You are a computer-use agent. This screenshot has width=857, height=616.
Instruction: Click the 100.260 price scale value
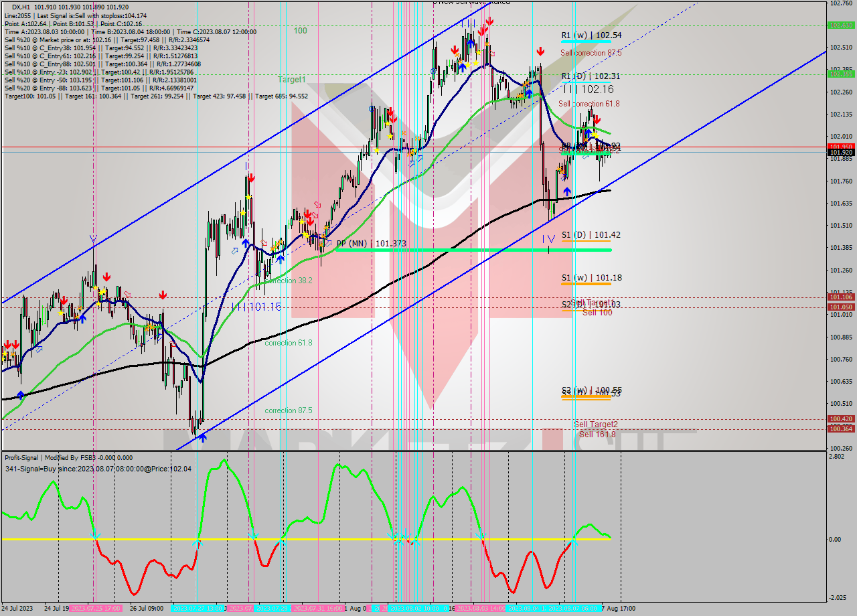pos(841,448)
